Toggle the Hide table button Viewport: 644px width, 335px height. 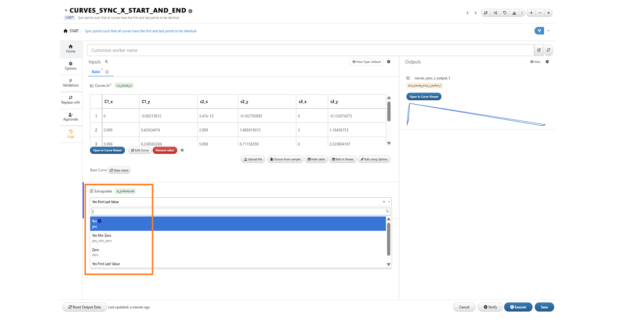coord(316,160)
